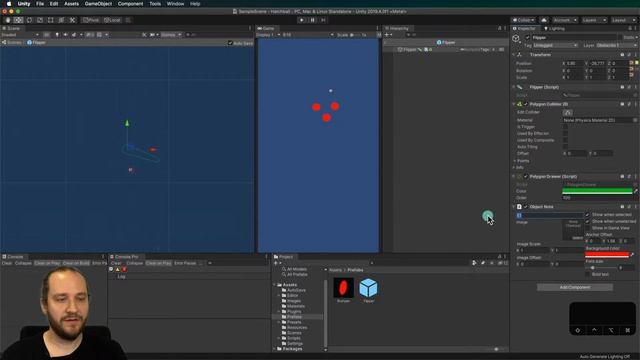Start Play mode with the play button
The height and width of the screenshot is (360, 640).
[302, 20]
